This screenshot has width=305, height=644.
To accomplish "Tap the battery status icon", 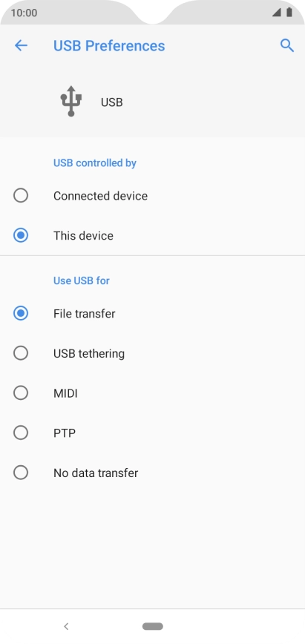I will 289,13.
